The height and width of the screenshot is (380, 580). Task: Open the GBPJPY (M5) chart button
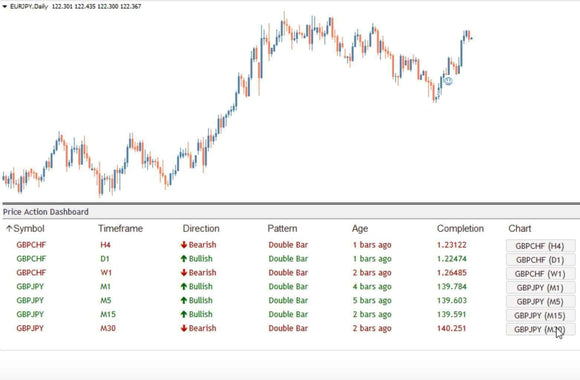click(540, 302)
